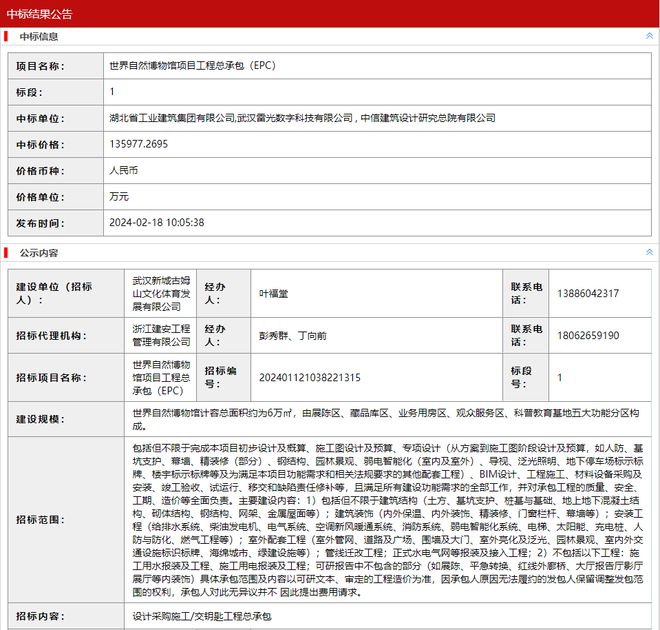Select the tender number 20240112103822131​5

(x=310, y=377)
